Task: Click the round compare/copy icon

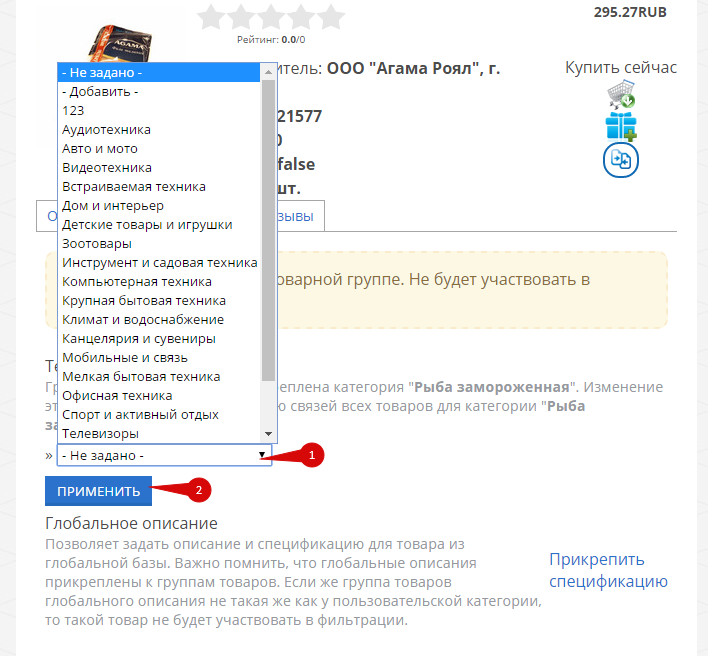Action: pos(621,160)
